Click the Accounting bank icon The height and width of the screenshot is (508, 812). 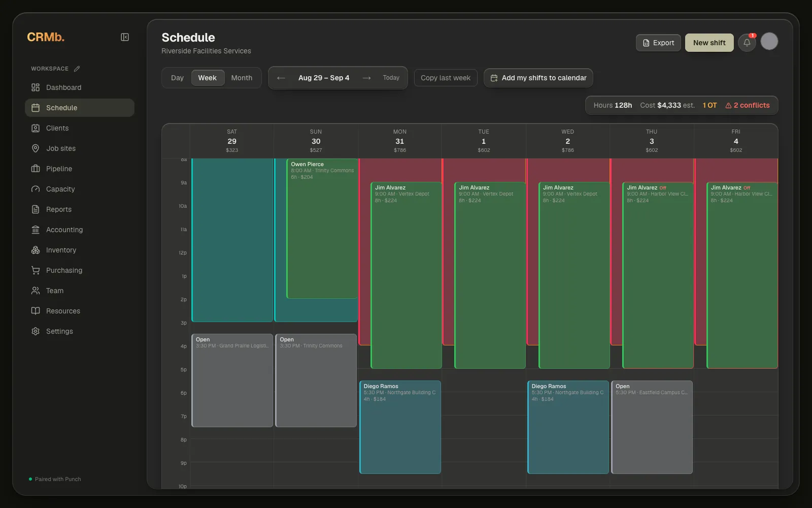[x=36, y=230]
